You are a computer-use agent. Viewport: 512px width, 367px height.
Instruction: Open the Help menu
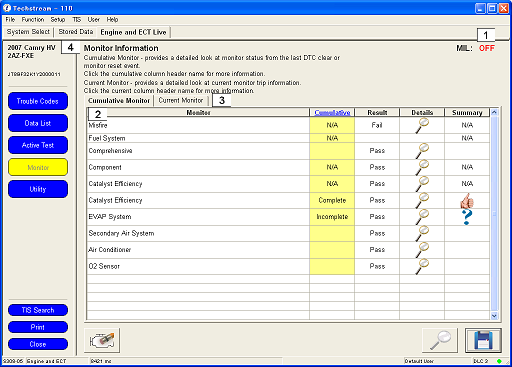[112, 20]
